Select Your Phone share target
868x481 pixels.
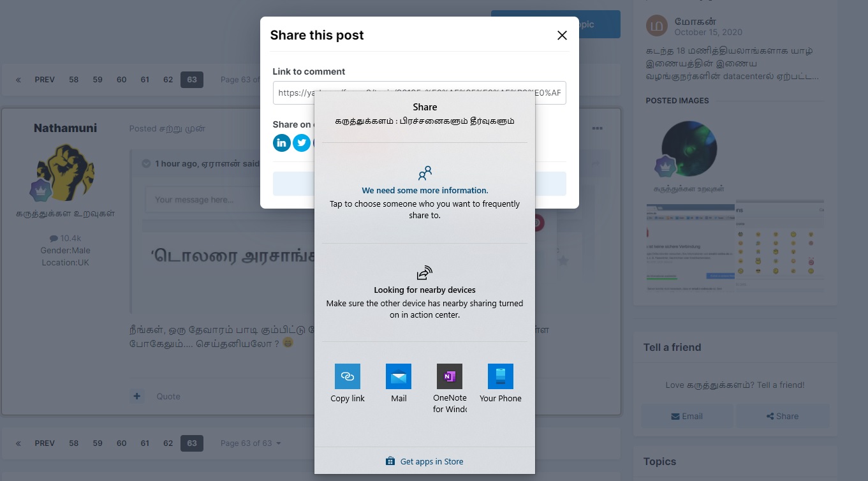501,376
